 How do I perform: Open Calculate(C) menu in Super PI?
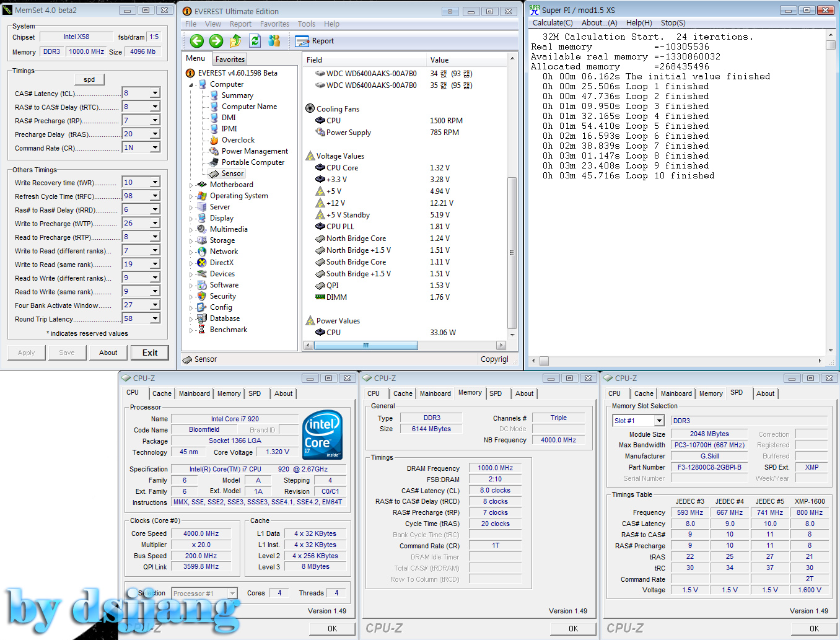tap(553, 23)
